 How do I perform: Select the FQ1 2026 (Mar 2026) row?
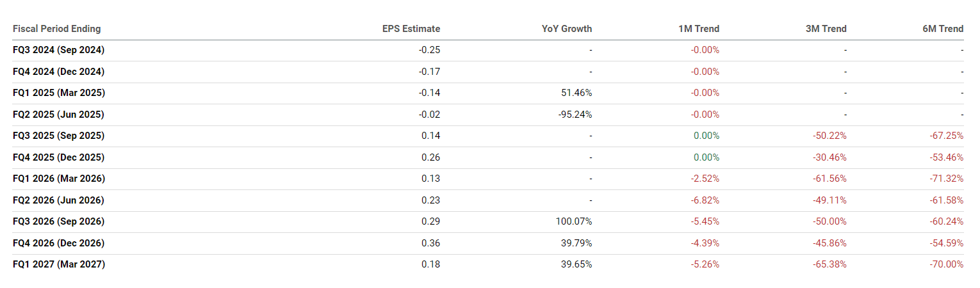[58, 179]
